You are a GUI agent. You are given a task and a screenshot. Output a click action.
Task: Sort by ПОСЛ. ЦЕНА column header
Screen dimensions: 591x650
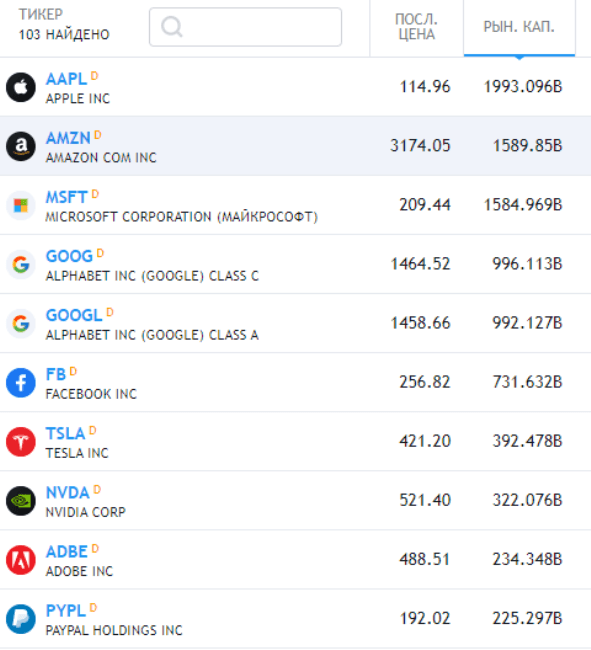click(x=416, y=27)
